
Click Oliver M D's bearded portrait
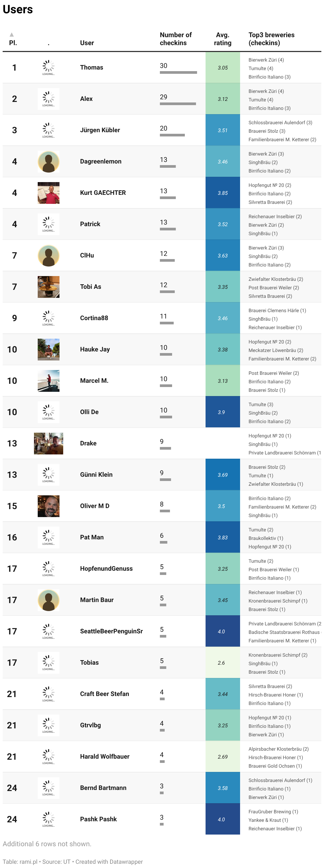(x=49, y=506)
